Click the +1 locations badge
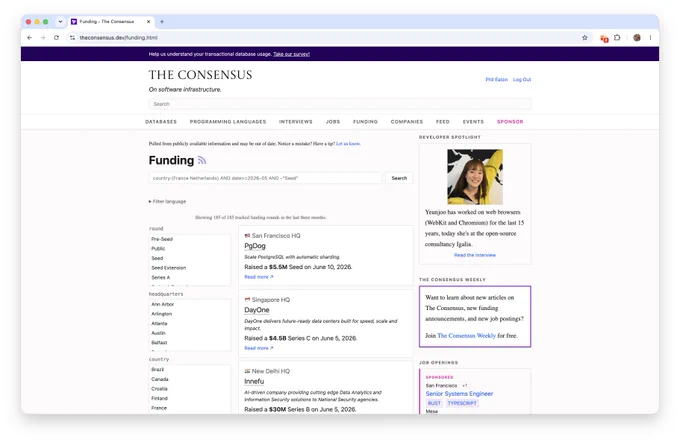Viewport: 680px width, 442px height. (x=464, y=386)
